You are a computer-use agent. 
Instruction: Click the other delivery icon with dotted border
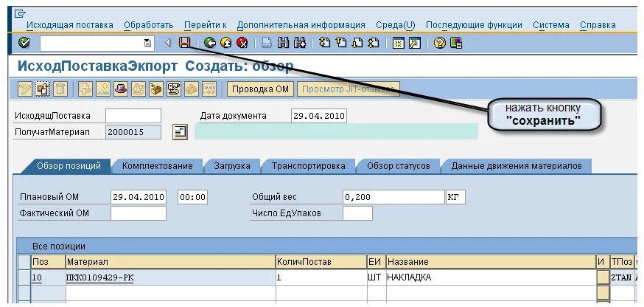pyautogui.click(x=42, y=89)
